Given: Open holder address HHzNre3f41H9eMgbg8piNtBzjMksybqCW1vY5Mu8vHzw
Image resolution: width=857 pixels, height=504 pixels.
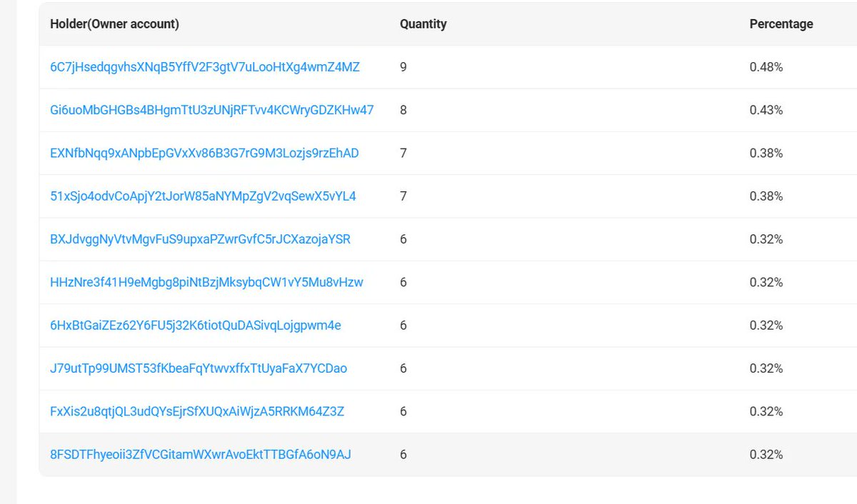Looking at the screenshot, I should [206, 282].
